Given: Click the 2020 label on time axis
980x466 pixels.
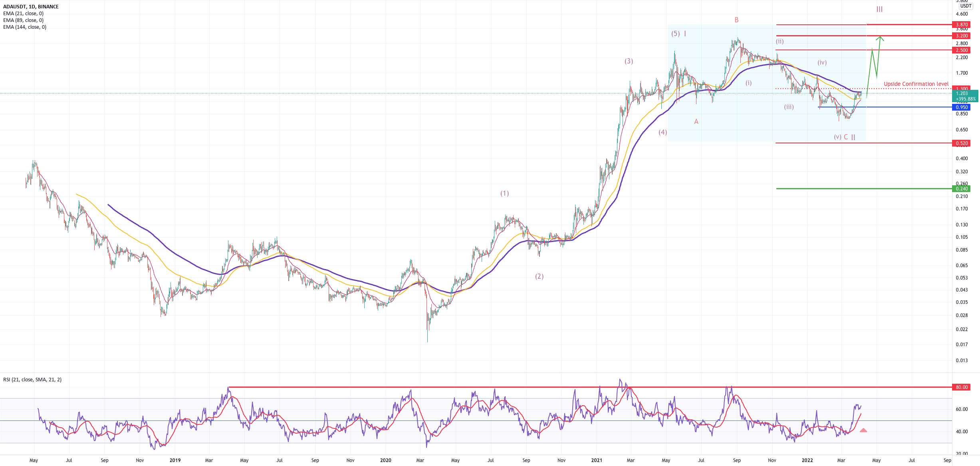Looking at the screenshot, I should click(385, 460).
